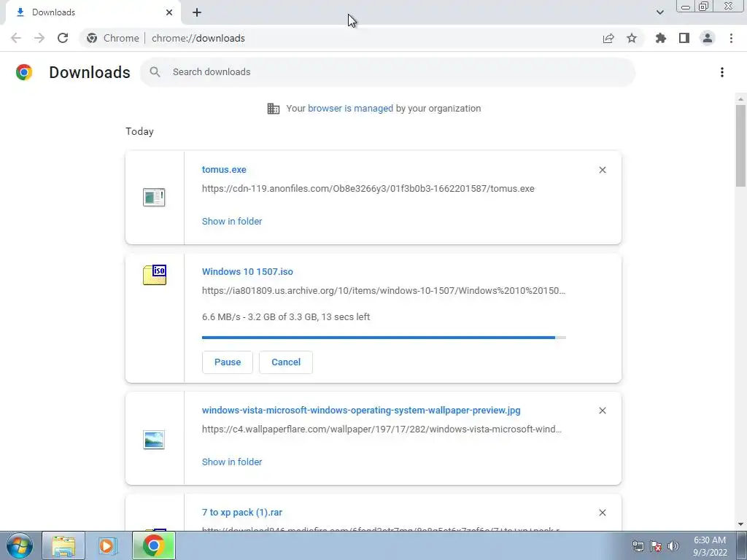Open the Windows 10 1507.iso link
Image resolution: width=747 pixels, height=560 pixels.
pyautogui.click(x=247, y=271)
